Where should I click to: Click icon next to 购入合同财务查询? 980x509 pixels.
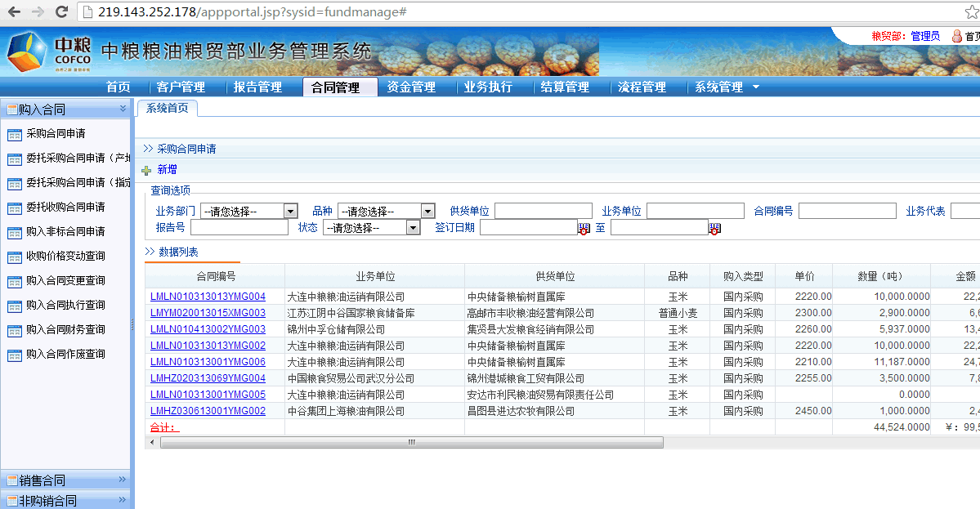(x=15, y=331)
